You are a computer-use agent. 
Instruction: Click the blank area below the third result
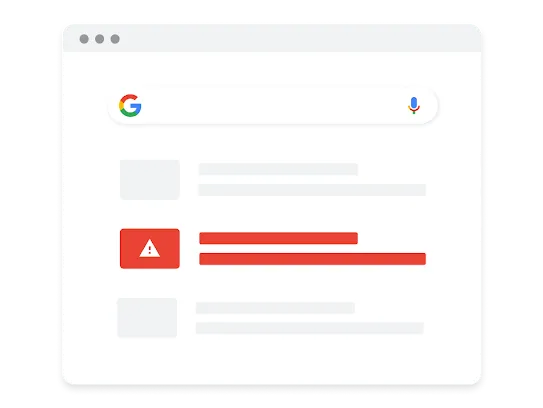point(272,360)
